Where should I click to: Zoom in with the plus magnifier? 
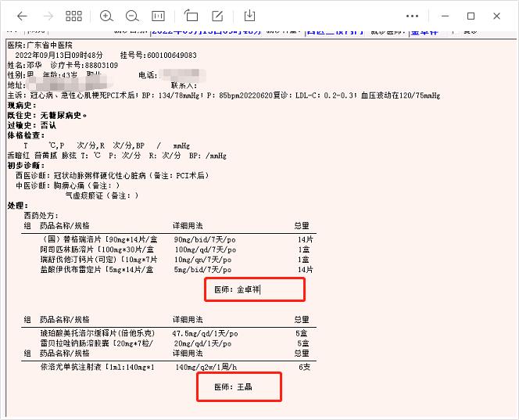[106, 16]
